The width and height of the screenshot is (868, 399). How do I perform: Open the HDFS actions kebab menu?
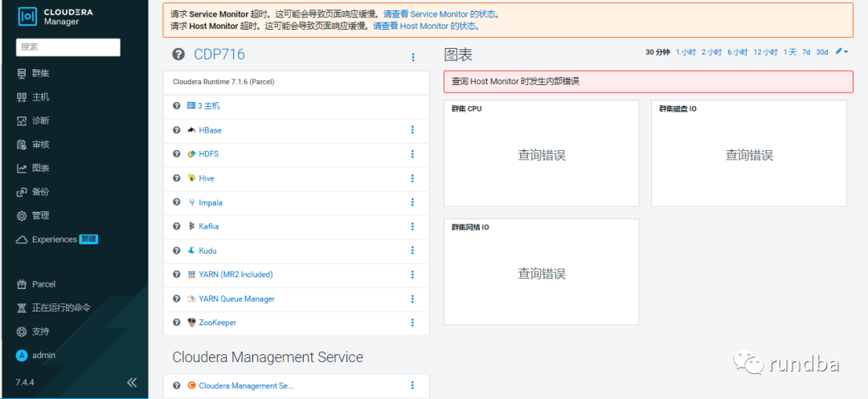click(412, 154)
